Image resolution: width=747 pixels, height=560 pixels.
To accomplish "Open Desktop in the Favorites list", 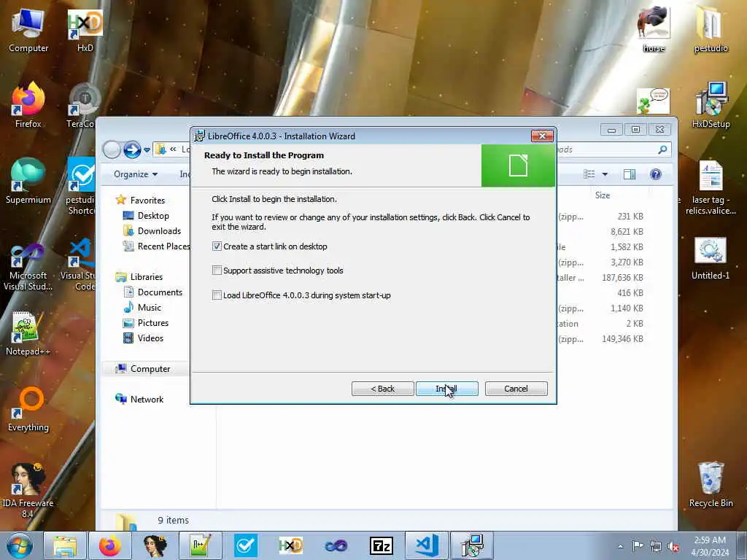I will (153, 216).
